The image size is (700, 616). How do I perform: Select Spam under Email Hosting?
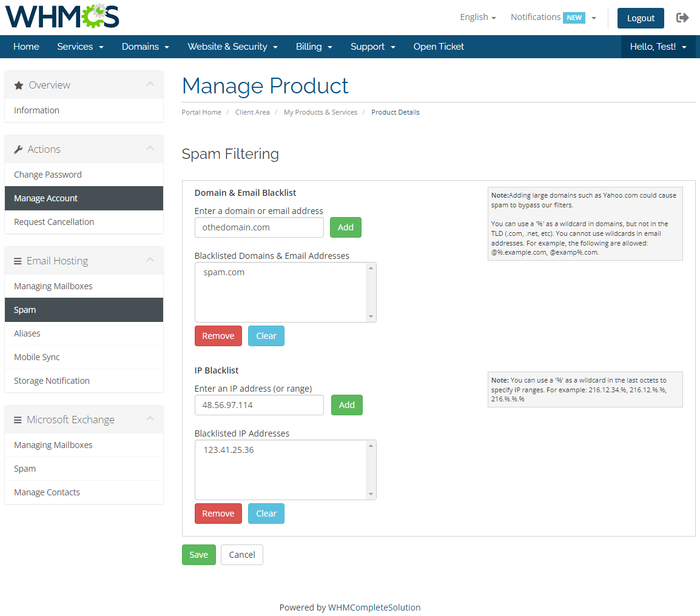tap(84, 310)
